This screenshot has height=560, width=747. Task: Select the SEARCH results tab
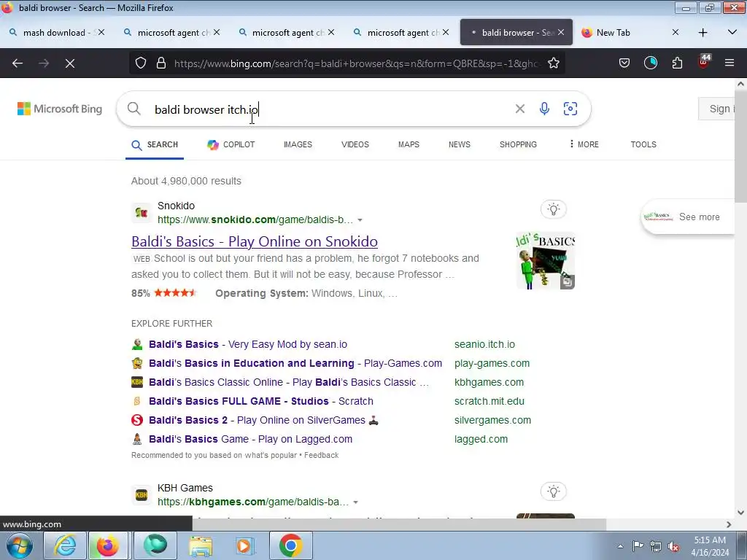[155, 145]
